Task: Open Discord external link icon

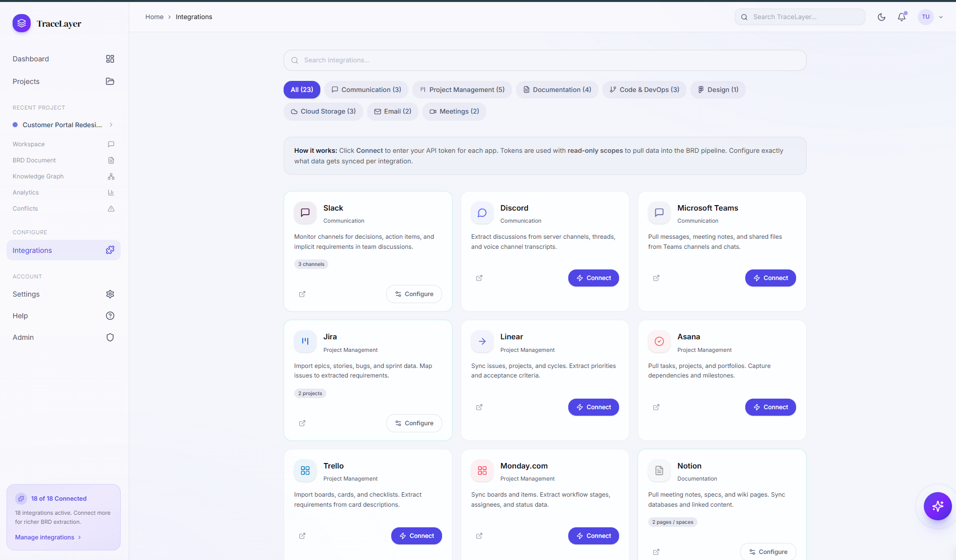Action: (x=479, y=278)
